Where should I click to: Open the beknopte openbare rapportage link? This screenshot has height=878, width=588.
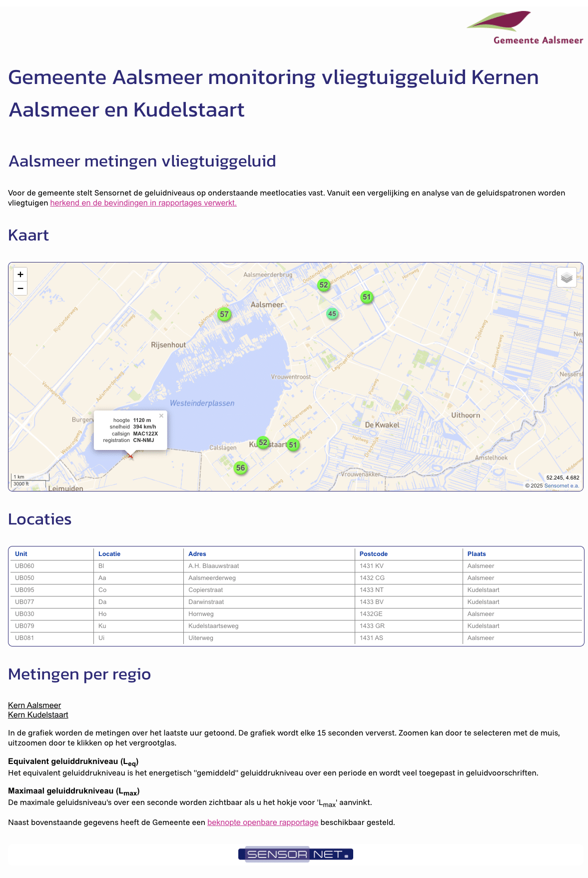click(x=263, y=822)
